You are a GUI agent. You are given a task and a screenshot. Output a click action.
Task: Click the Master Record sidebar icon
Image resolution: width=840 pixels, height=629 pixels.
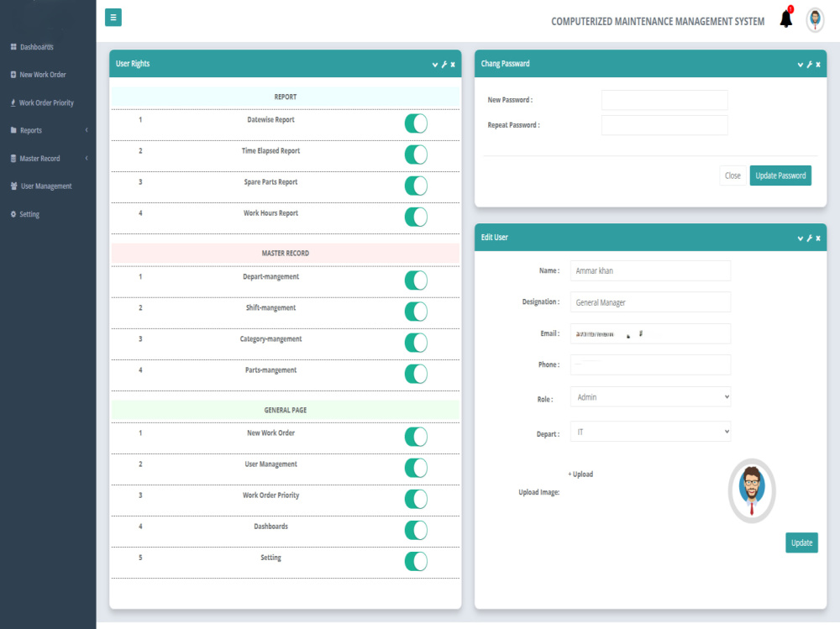point(13,158)
